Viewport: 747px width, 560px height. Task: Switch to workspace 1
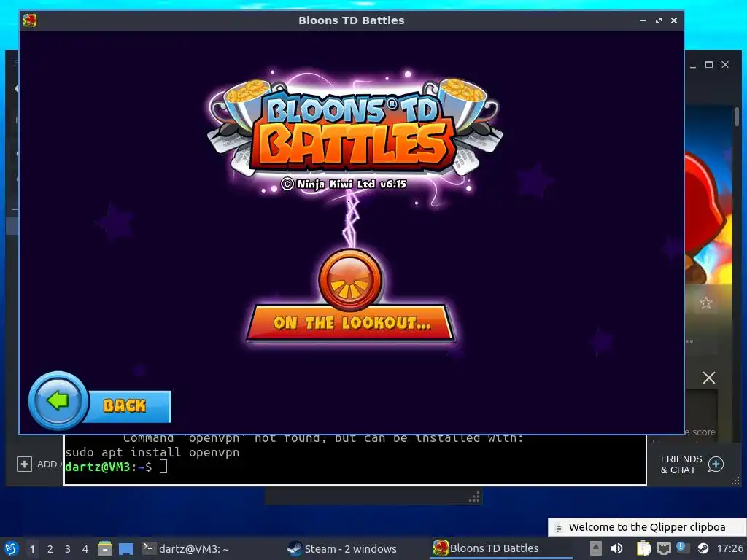pyautogui.click(x=32, y=549)
